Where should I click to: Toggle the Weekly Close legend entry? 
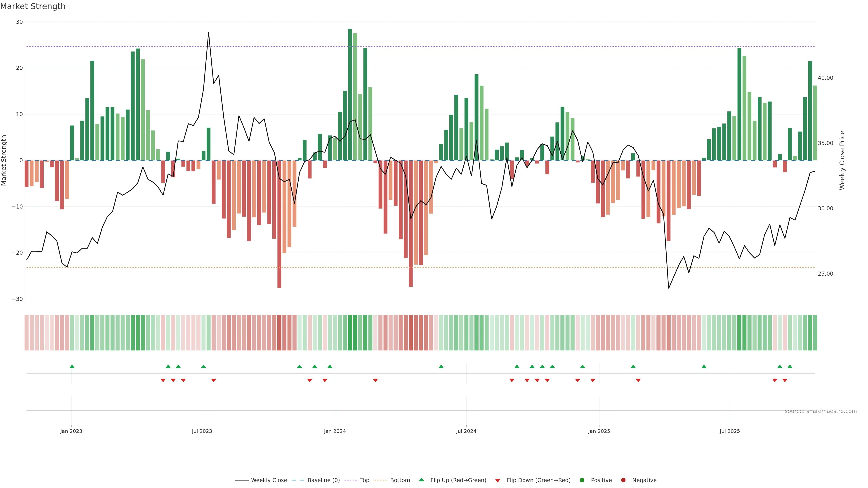pyautogui.click(x=269, y=480)
